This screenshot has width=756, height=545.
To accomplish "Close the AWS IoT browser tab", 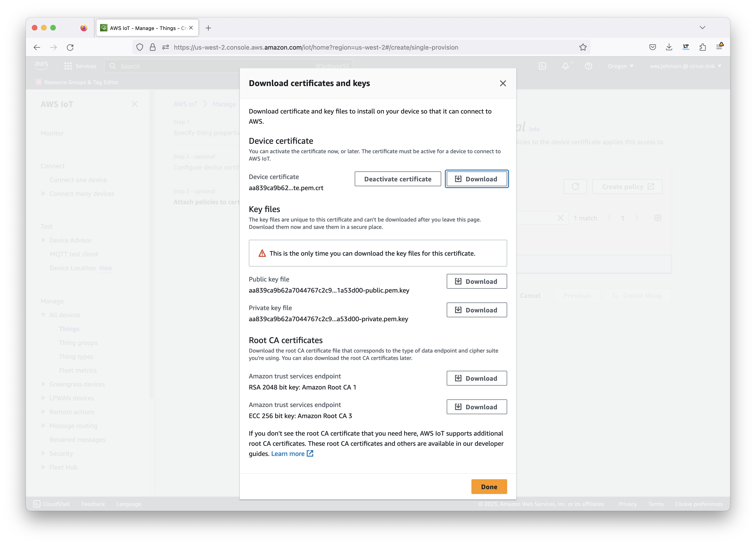I will (191, 28).
